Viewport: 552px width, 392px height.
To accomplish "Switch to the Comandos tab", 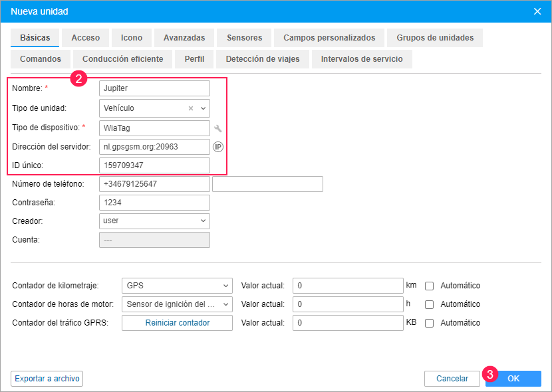I will click(41, 58).
